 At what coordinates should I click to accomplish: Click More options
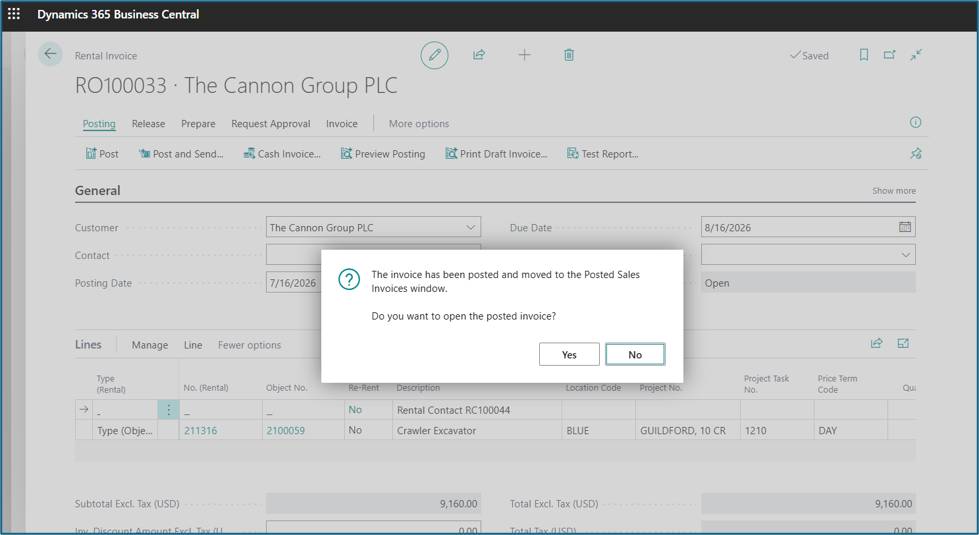[x=419, y=124]
